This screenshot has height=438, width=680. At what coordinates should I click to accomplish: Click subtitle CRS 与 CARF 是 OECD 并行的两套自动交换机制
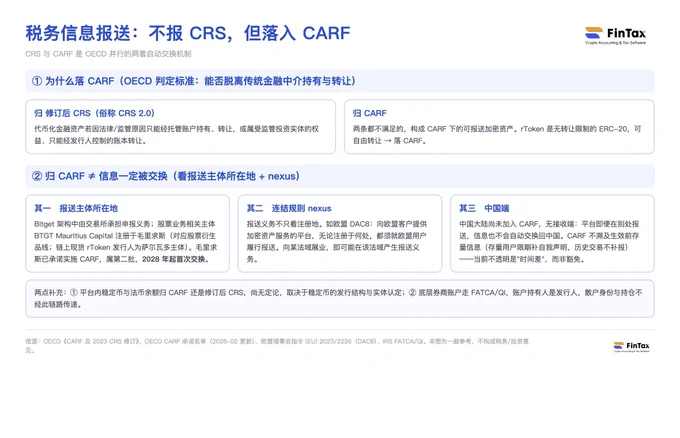tap(108, 54)
